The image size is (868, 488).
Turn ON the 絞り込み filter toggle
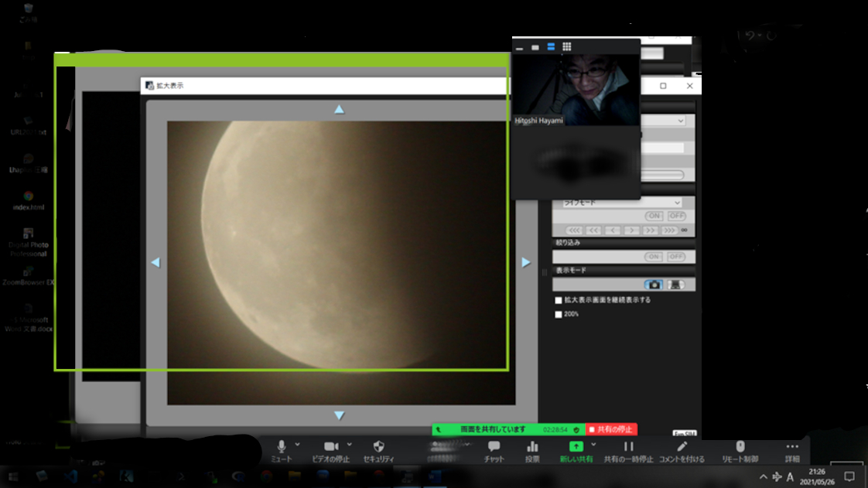click(654, 257)
